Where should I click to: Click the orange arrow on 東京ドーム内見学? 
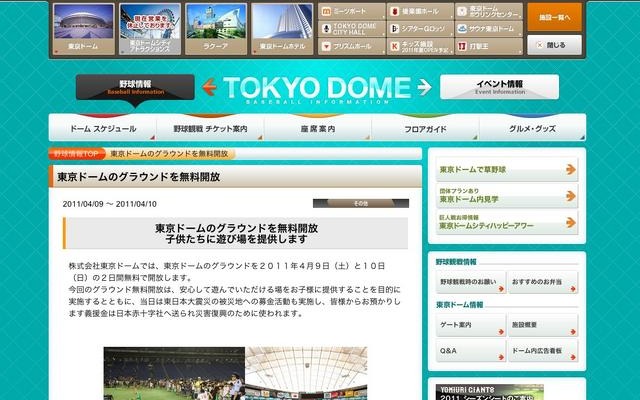click(571, 196)
